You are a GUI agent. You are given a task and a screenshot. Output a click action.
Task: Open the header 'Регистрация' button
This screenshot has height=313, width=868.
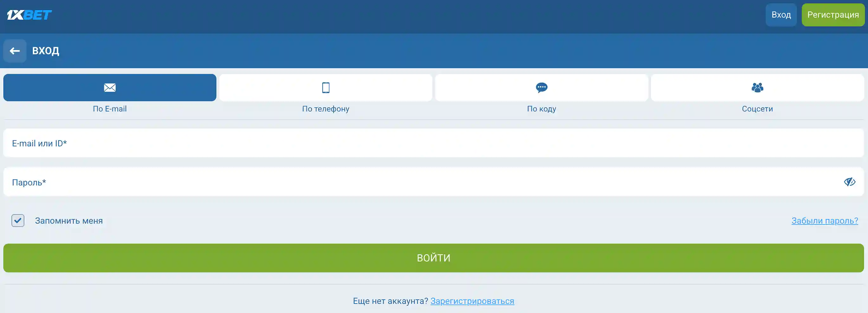click(833, 15)
